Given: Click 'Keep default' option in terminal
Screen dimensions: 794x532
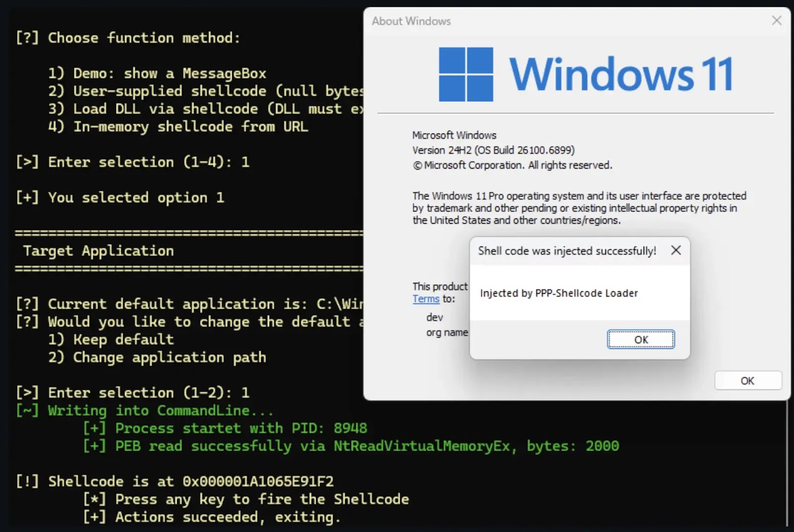Looking at the screenshot, I should tap(111, 340).
